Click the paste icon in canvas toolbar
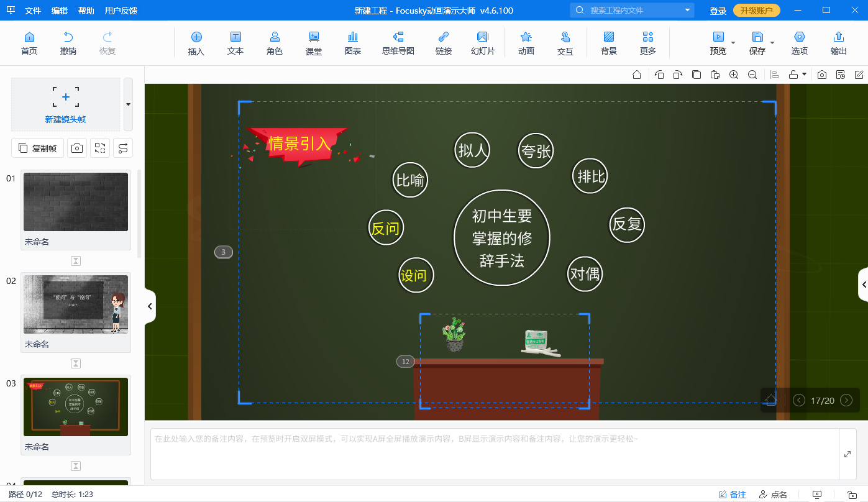The height and width of the screenshot is (502, 868). click(715, 75)
